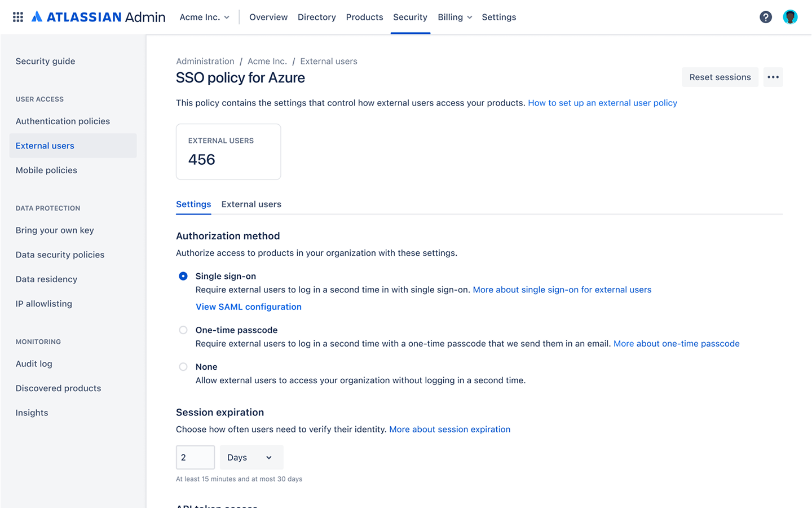Open the more actions ellipsis button
The height and width of the screenshot is (508, 812).
pos(773,77)
